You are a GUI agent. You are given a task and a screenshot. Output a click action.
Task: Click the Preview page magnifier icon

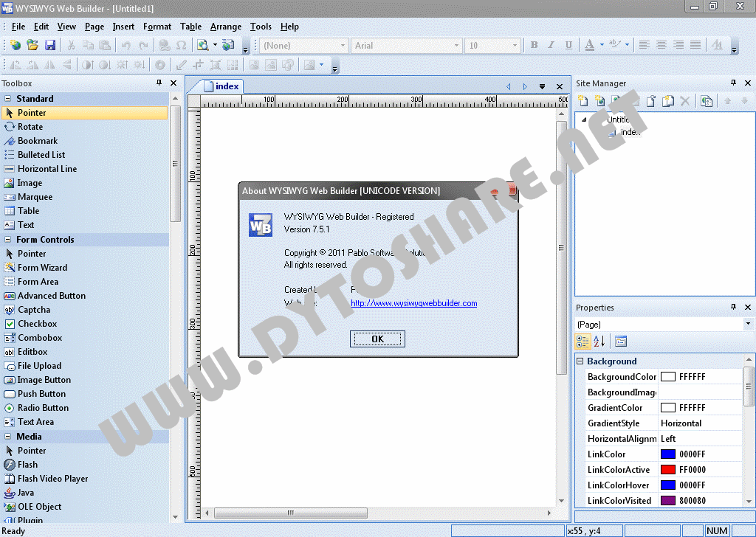[203, 45]
